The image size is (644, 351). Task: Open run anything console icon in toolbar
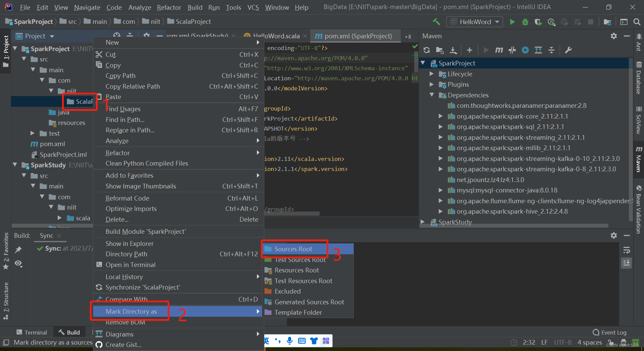624,22
